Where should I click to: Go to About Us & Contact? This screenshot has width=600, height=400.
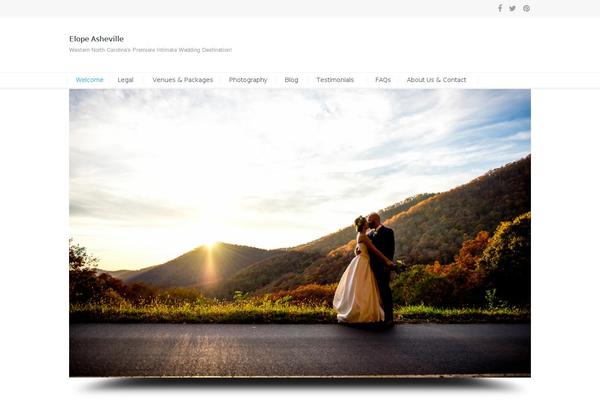[x=436, y=80]
